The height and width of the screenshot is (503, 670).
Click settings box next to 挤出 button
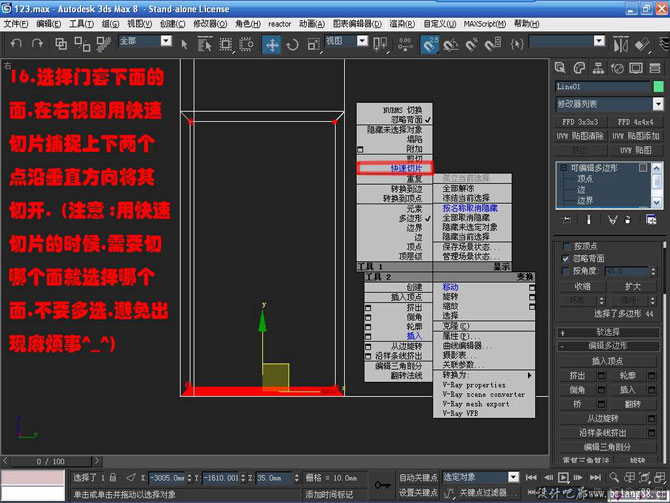coord(601,376)
